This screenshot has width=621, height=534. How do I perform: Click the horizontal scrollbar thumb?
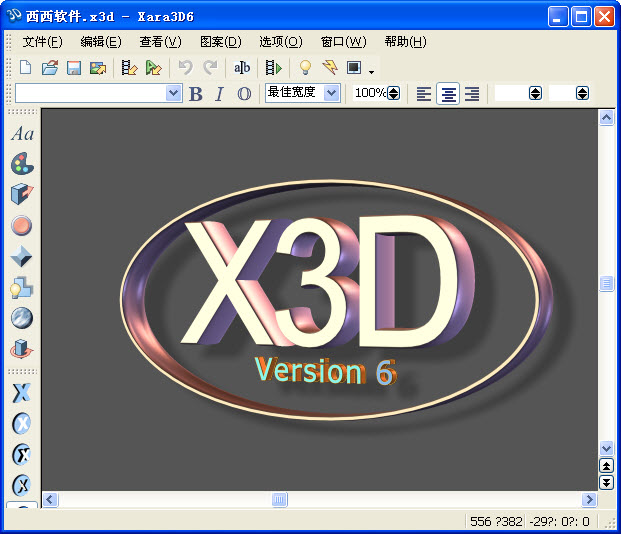[x=280, y=499]
